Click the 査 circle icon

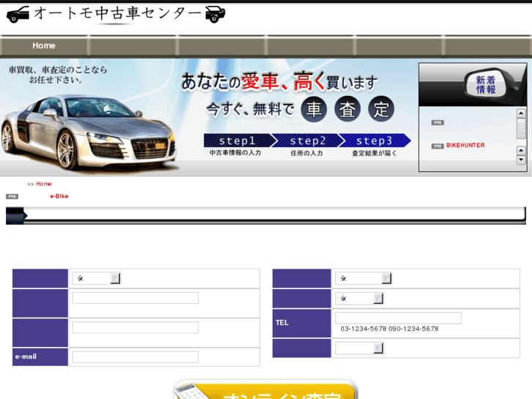[x=348, y=109]
